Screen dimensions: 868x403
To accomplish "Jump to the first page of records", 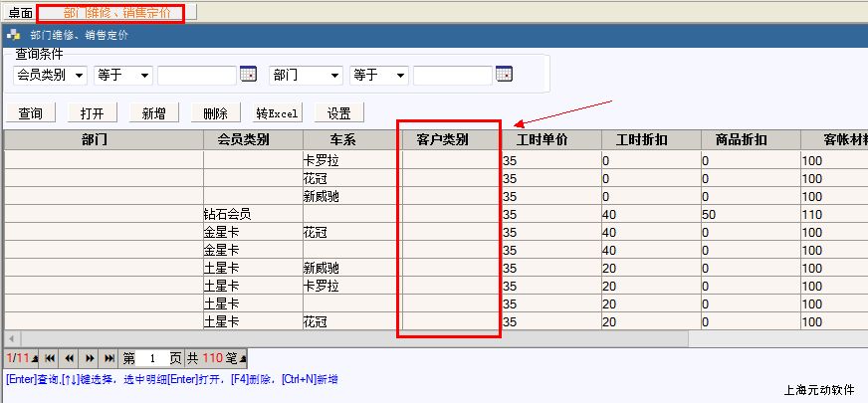I will click(49, 357).
